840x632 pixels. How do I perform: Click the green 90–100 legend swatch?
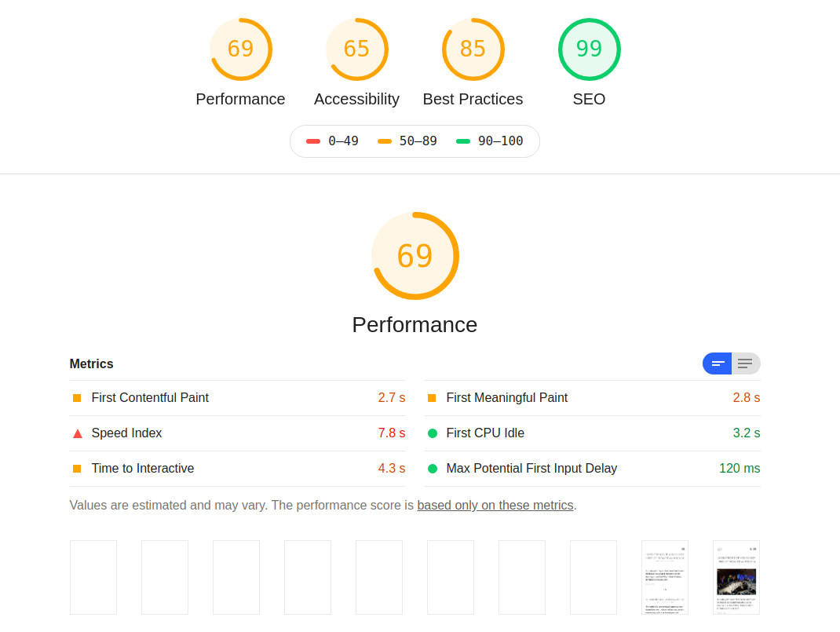(x=463, y=141)
